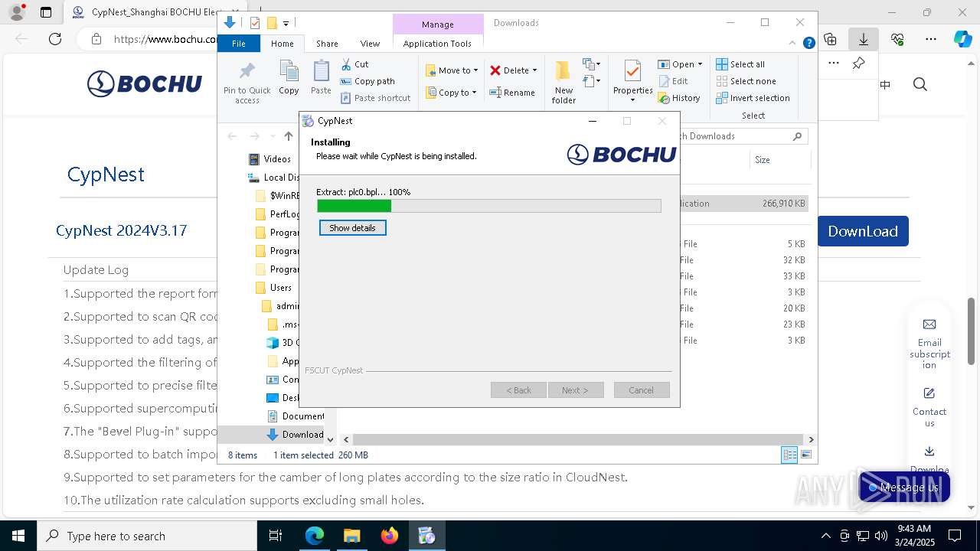This screenshot has height=551, width=980.
Task: Select Videos in the navigation tree
Action: click(277, 159)
